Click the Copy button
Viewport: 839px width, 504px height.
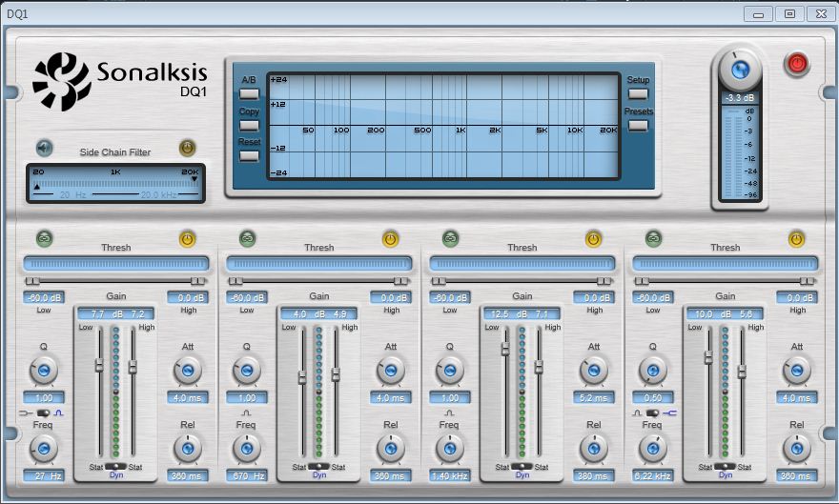249,126
